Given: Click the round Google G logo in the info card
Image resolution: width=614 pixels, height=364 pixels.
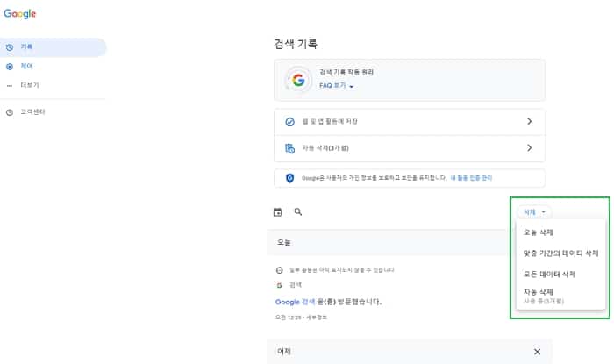Looking at the screenshot, I should (298, 80).
